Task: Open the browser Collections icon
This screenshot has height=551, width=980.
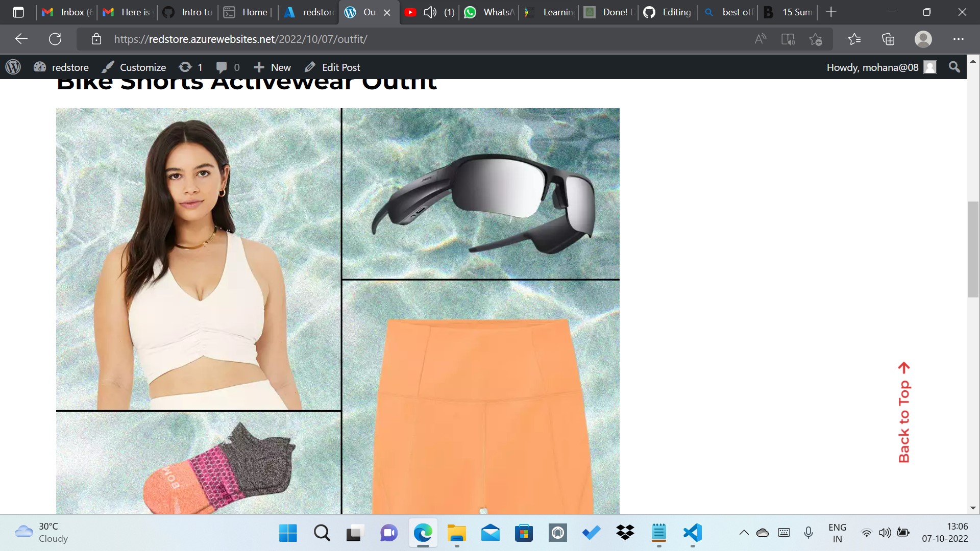Action: pos(888,39)
